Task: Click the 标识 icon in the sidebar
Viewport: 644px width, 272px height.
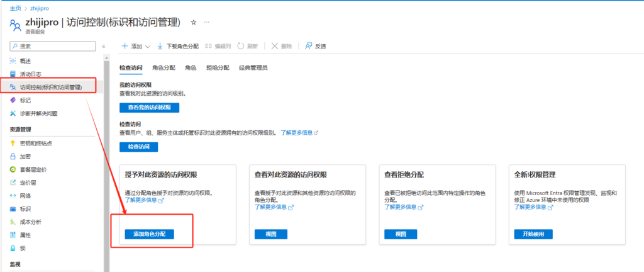Action: pyautogui.click(x=13, y=209)
